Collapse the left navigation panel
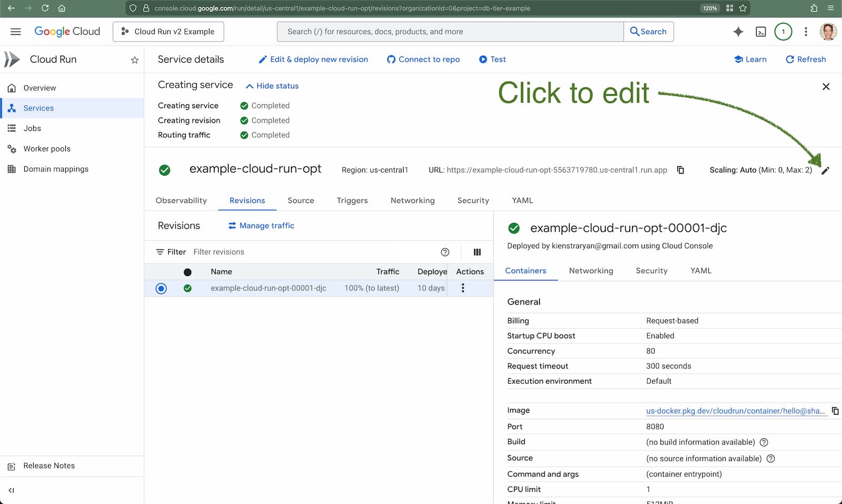Viewport: 842px width, 504px height. coord(11,490)
